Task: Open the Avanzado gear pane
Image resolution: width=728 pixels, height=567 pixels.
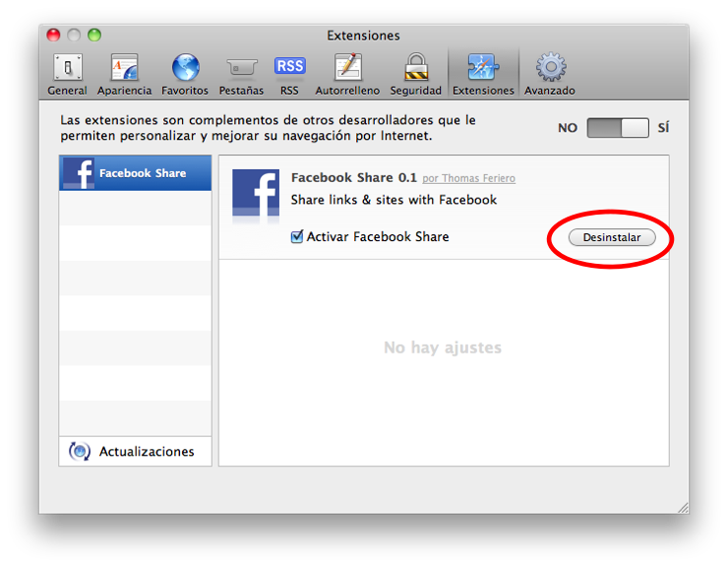Action: 550,75
